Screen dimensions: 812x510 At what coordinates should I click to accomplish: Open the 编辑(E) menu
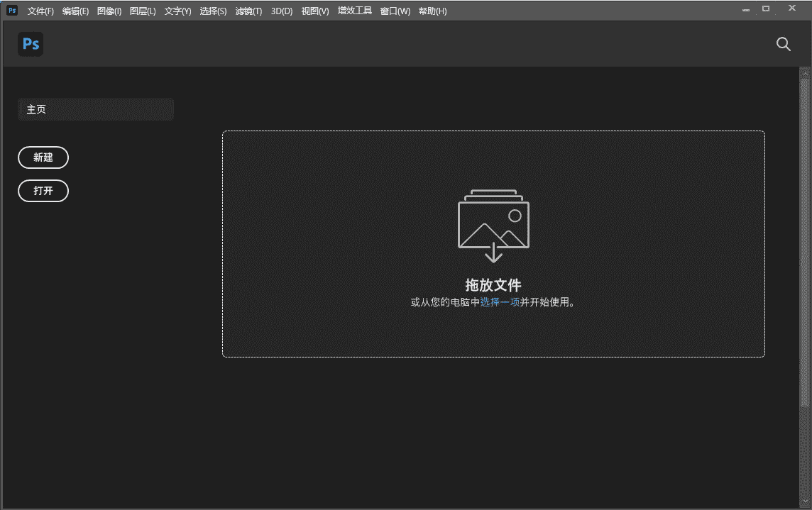pos(75,11)
